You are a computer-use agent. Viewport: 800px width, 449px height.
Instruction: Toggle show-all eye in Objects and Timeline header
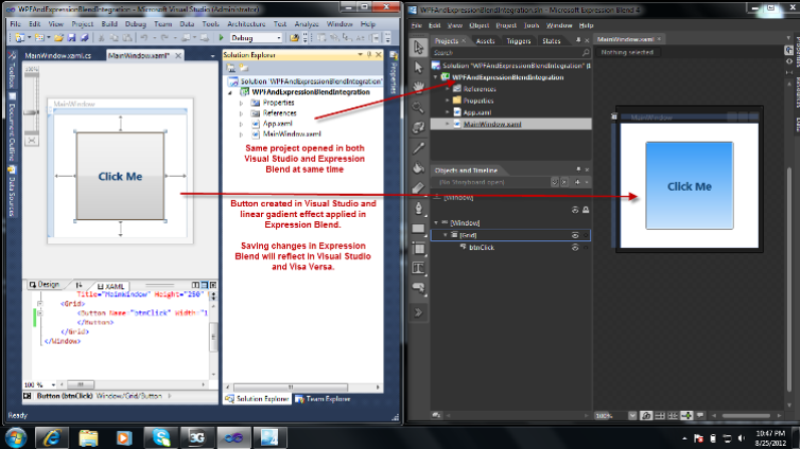click(575, 210)
